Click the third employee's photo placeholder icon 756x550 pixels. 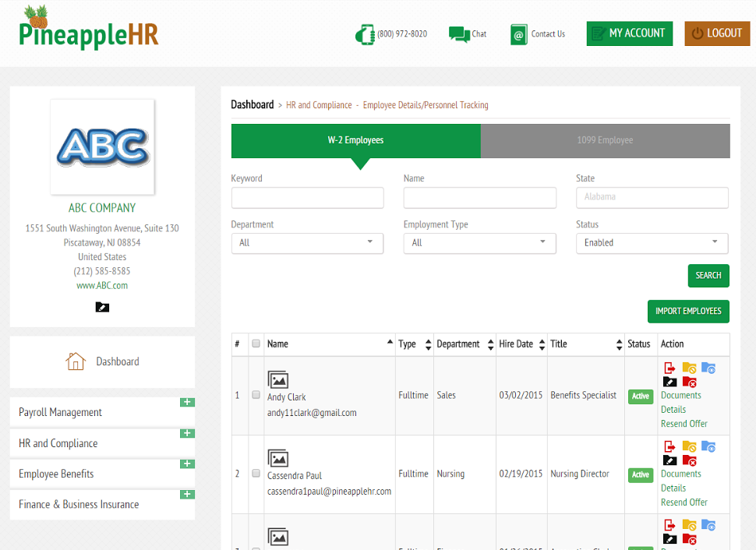pos(278,537)
